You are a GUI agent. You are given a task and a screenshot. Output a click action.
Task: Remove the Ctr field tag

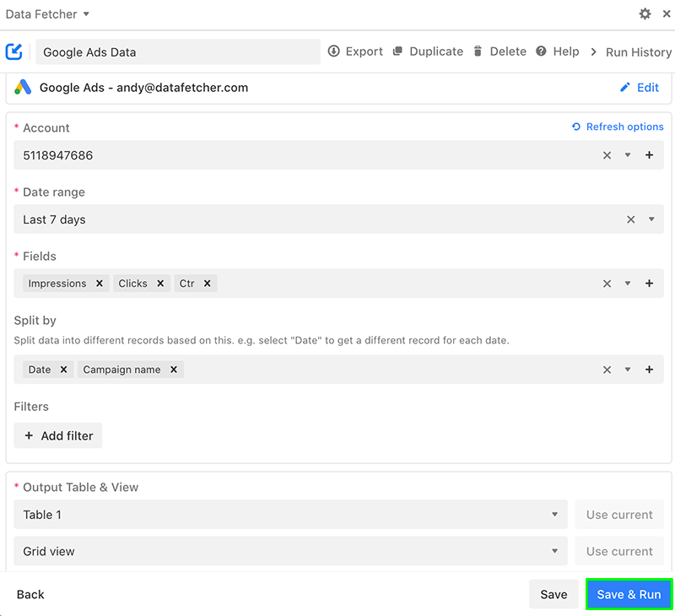[x=207, y=284]
